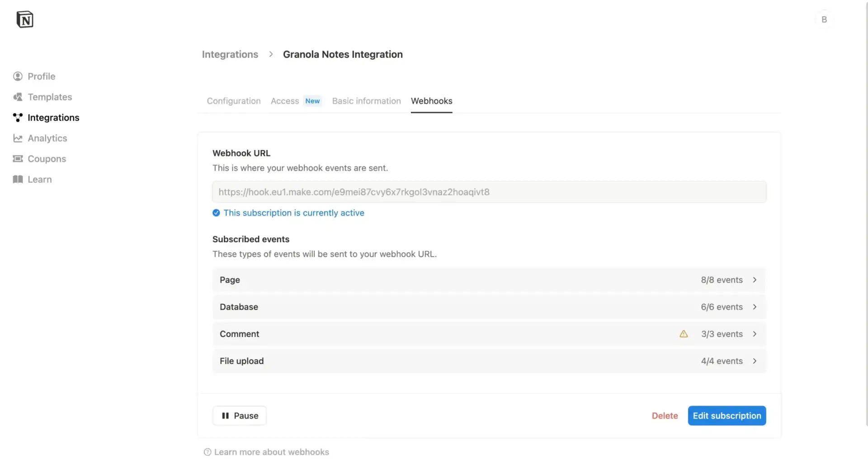Click the Profile person icon in sidebar
868x463 pixels.
18,76
